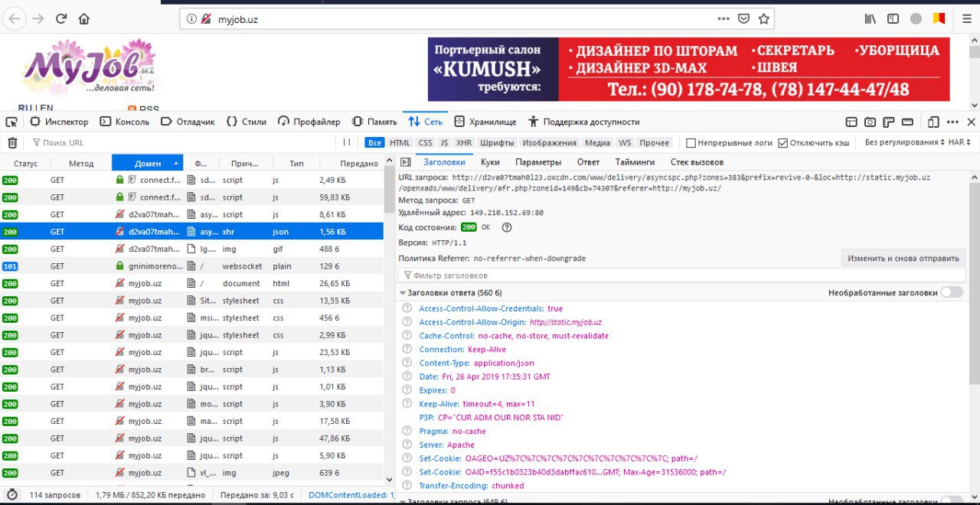Filter requests by HTML
Screen dimensions: 980x505
400,142
